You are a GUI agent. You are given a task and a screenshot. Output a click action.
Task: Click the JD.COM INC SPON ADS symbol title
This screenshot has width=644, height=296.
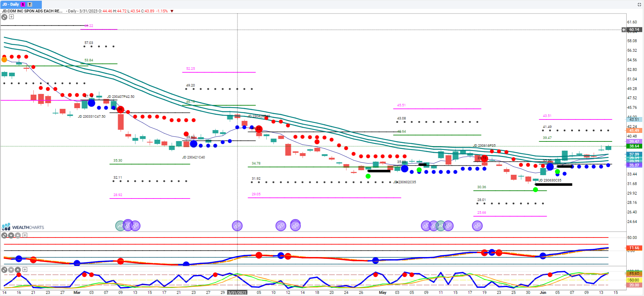32,11
